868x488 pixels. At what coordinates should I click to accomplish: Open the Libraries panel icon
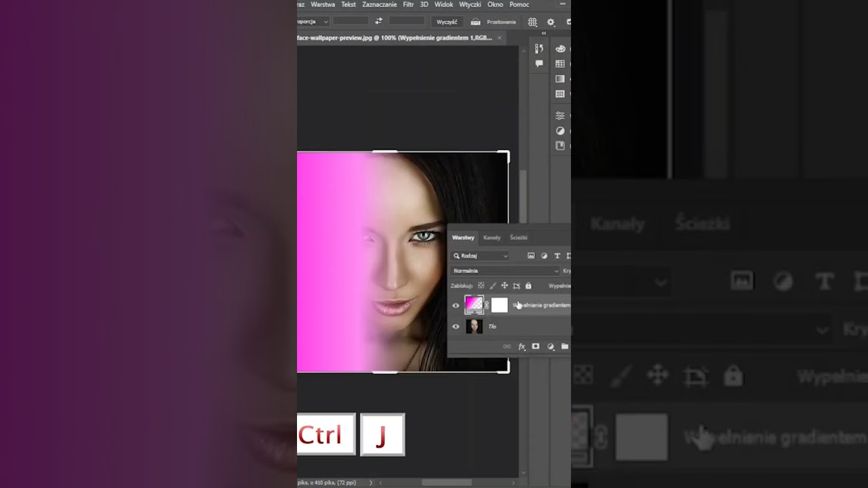[x=560, y=146]
